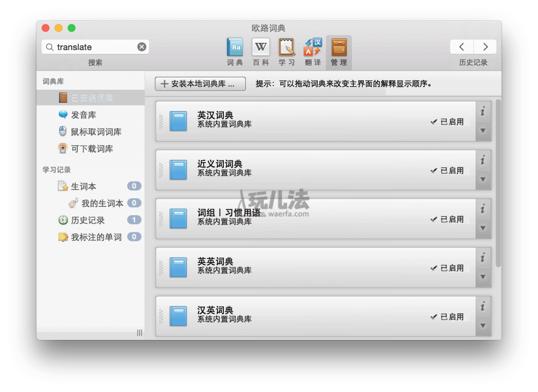Click the magnifier search icon
The width and height of the screenshot is (538, 392).
pos(50,47)
